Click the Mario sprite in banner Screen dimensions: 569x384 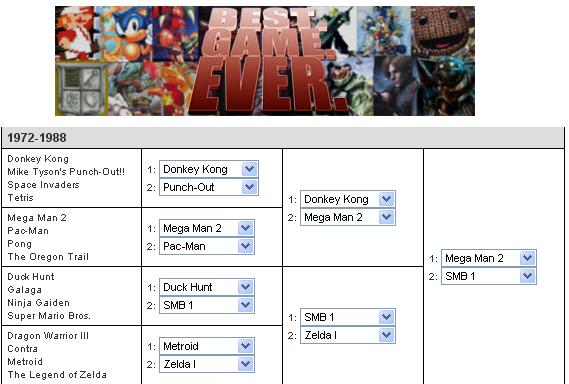[x=78, y=33]
